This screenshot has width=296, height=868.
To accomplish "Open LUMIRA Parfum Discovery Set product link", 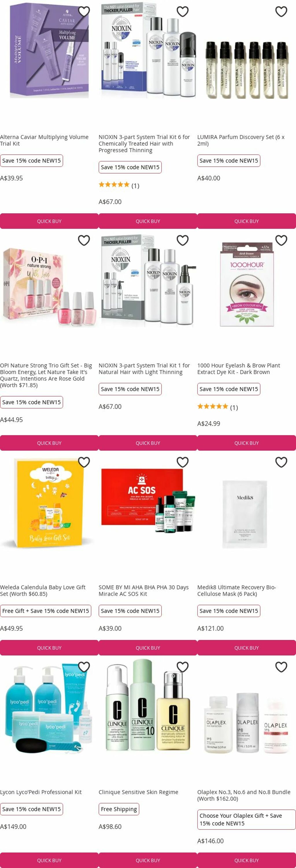I will (241, 140).
